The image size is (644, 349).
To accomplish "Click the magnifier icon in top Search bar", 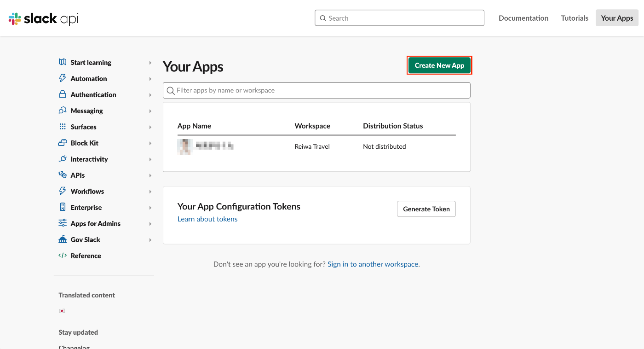I will [x=323, y=18].
